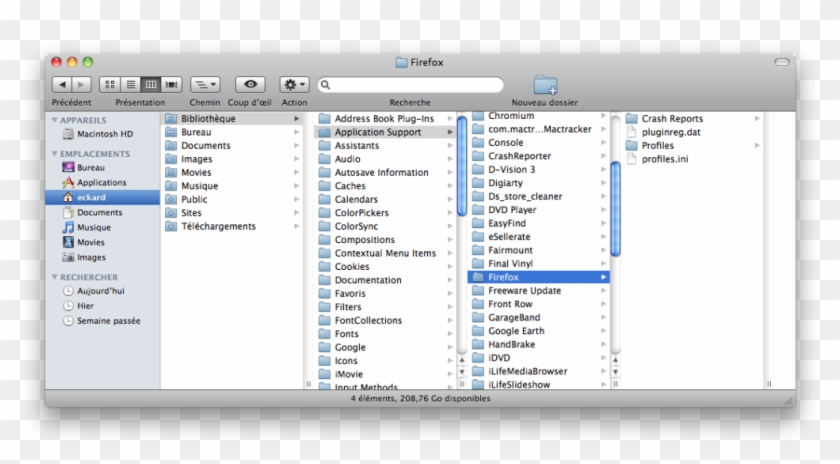Select the eckard home folder in sidebar
Viewport: 840px width, 464px height.
102,197
